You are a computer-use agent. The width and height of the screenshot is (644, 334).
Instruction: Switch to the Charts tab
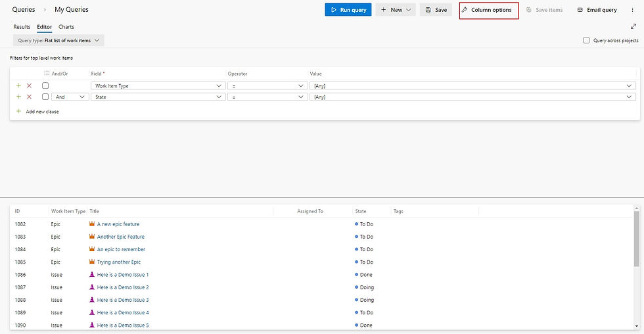coord(66,27)
